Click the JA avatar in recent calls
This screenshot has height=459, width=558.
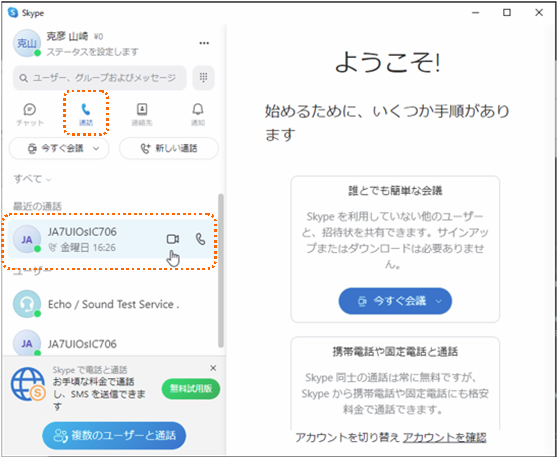(27, 239)
